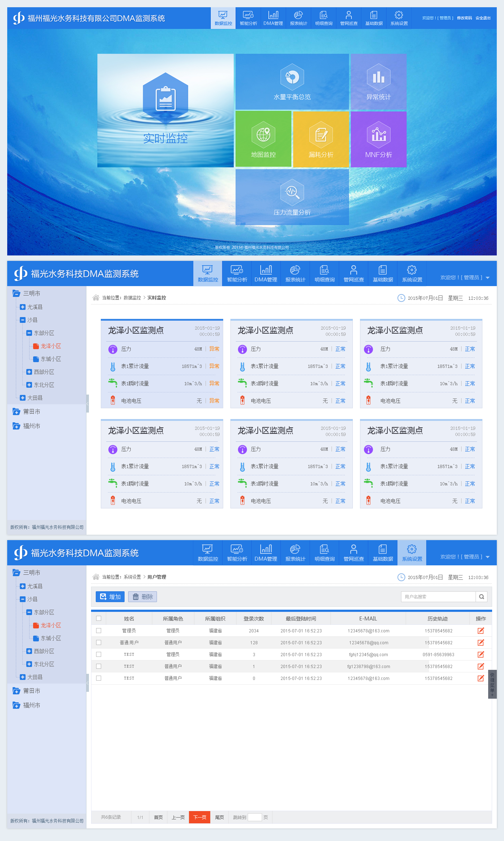Click 明细查询 icon in real-time monitoring panel
This screenshot has width=504, height=841.
tap(324, 270)
